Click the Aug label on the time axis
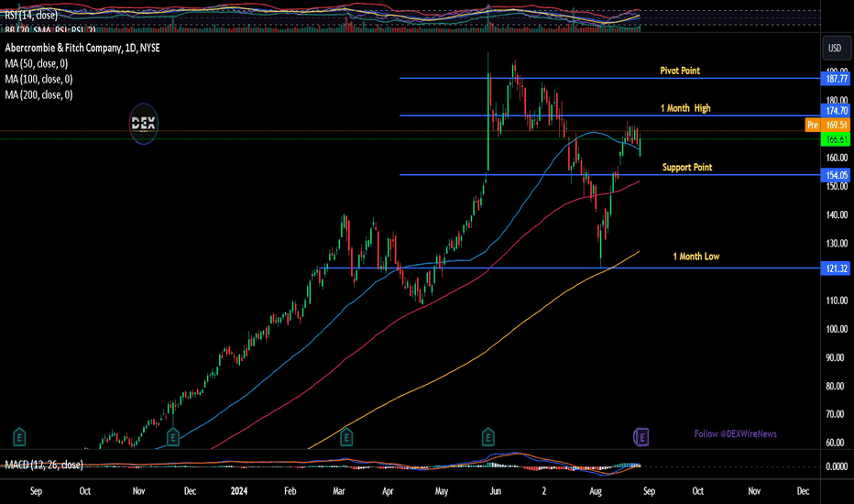The width and height of the screenshot is (854, 504). 596,491
